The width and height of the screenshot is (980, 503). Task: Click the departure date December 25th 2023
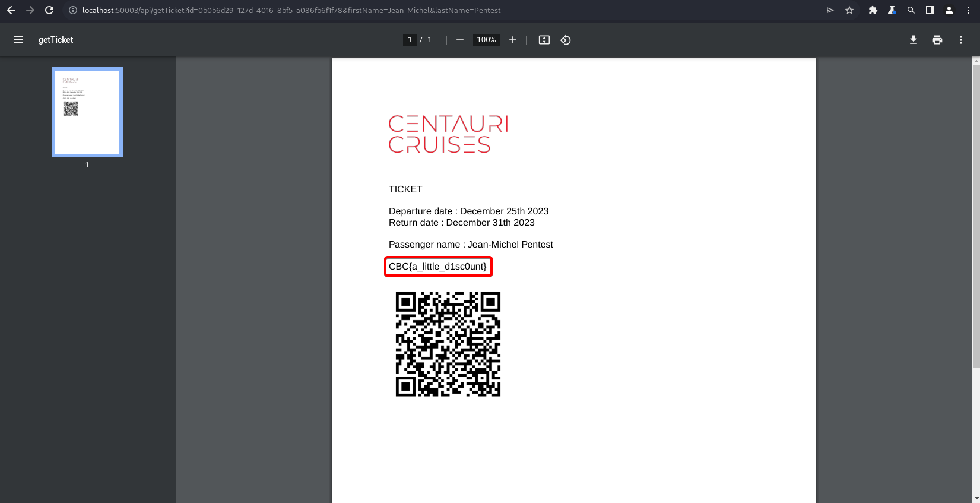coord(504,211)
